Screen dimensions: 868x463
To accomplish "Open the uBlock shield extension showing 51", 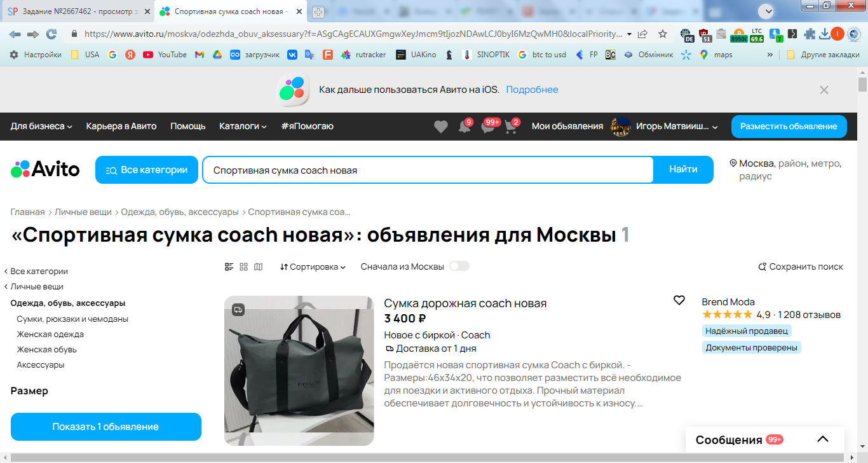I will coord(705,34).
